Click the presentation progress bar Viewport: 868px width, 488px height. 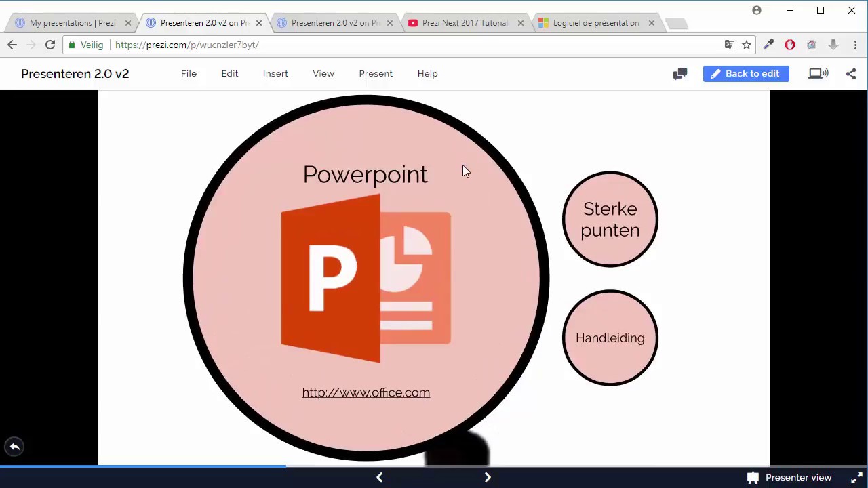pyautogui.click(x=434, y=466)
